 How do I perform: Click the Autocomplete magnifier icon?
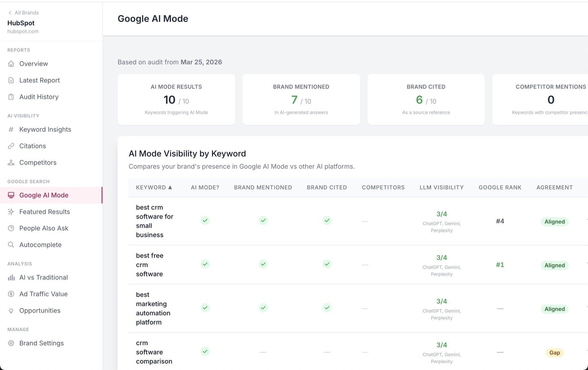tap(11, 245)
